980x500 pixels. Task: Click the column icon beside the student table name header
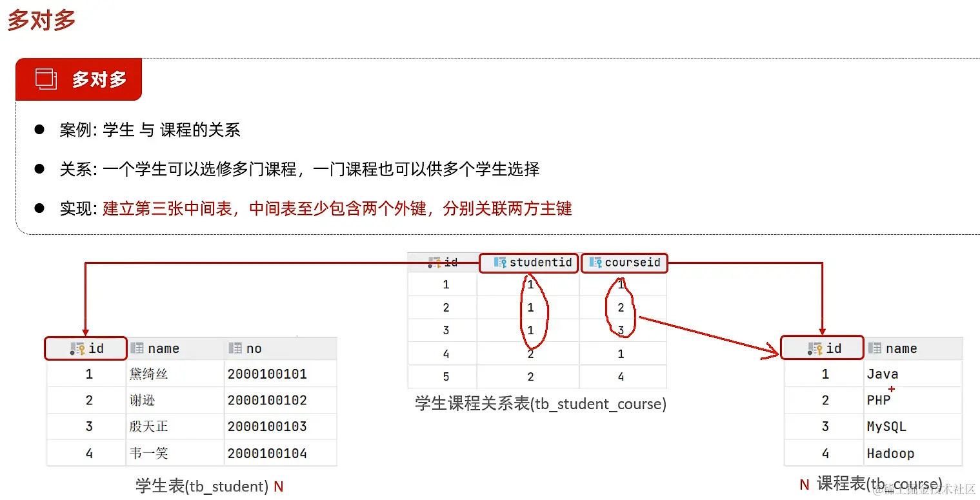137,348
